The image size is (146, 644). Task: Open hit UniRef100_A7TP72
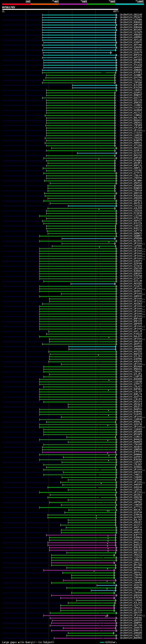pos(131,173)
